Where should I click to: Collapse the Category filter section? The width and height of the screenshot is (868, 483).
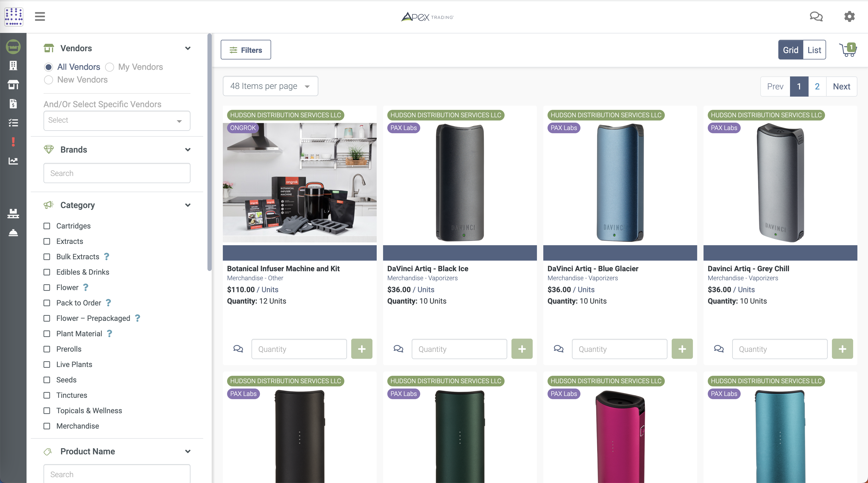click(188, 205)
